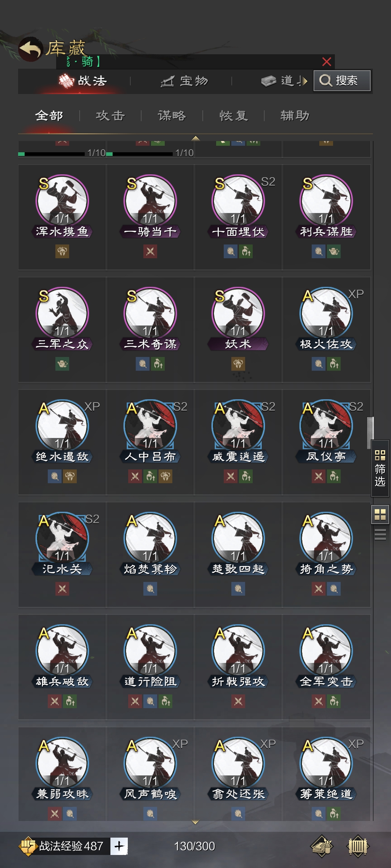This screenshot has width=391, height=868.
Task: Click the bamboo scroll icon at bottom right
Action: pyautogui.click(x=358, y=846)
